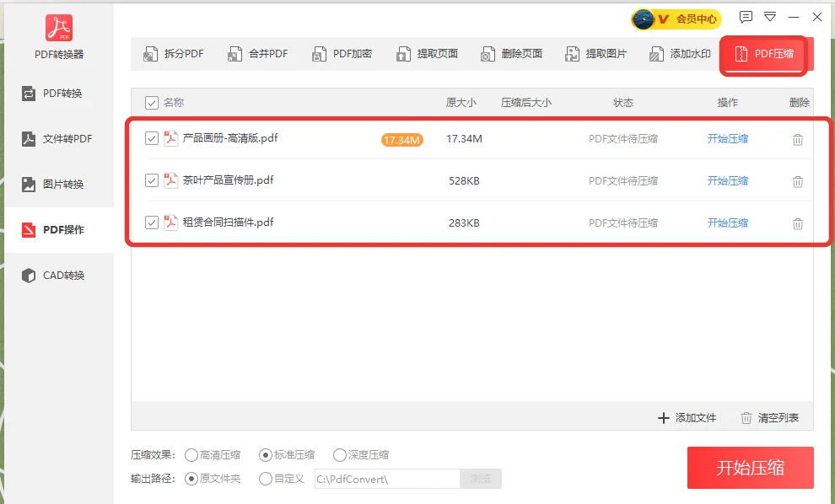835x504 pixels.
Task: Click the C:\PdfConvert\ output path field
Action: click(x=387, y=479)
